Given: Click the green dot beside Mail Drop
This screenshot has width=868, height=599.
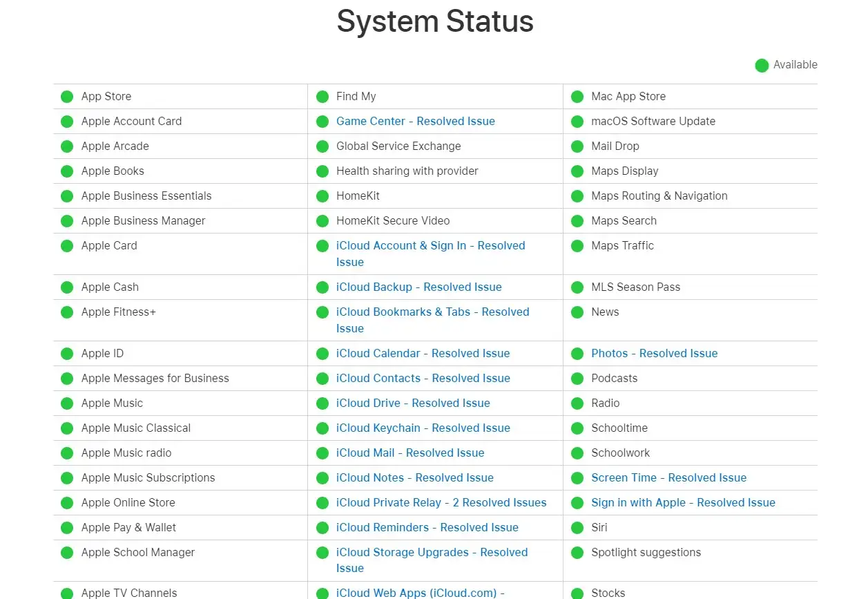Looking at the screenshot, I should (577, 146).
